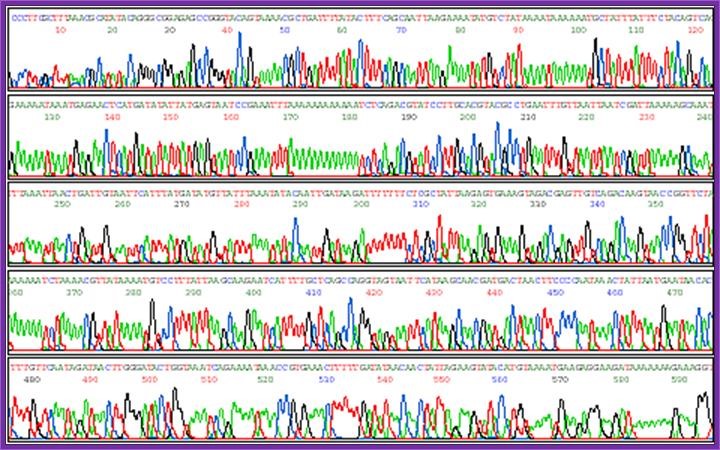Select base position 50 on the chromatogram
The width and height of the screenshot is (720, 450).
[284, 30]
